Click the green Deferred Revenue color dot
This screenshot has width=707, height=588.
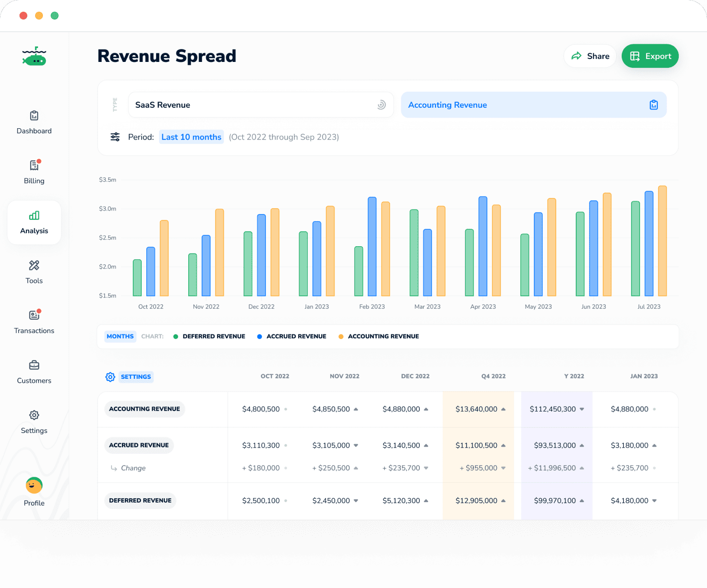point(176,336)
